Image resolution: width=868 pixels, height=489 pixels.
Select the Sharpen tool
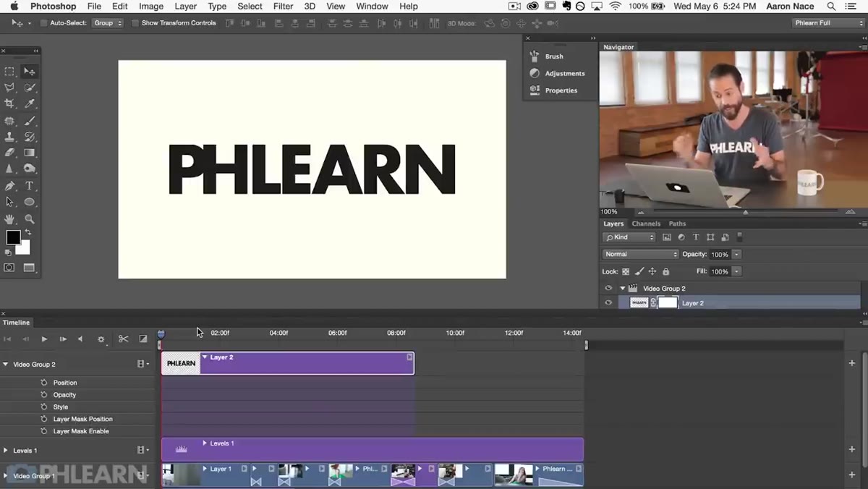9,169
